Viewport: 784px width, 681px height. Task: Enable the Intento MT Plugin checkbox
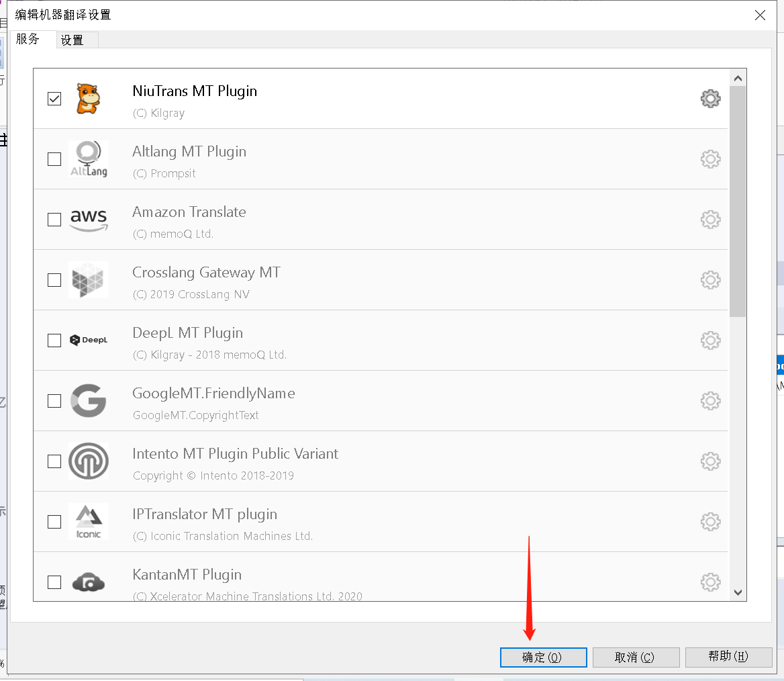(x=54, y=461)
